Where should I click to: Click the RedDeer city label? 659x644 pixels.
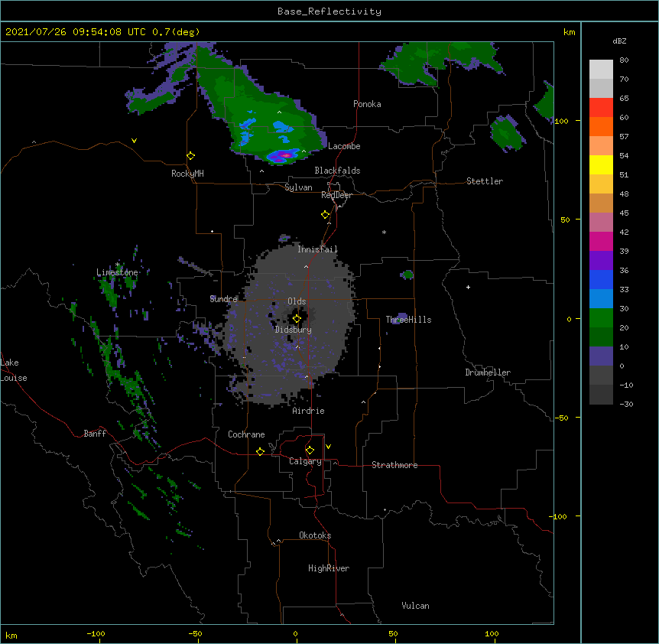[336, 195]
